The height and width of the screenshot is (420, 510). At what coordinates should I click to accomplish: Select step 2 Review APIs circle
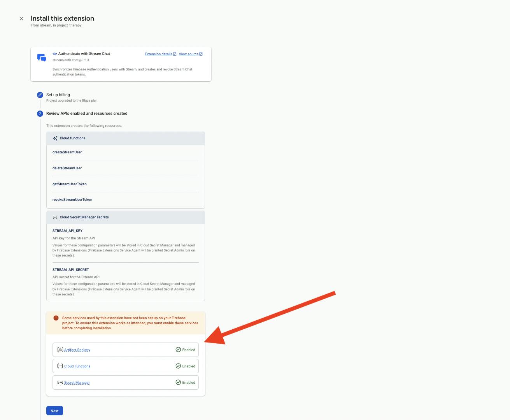(40, 114)
